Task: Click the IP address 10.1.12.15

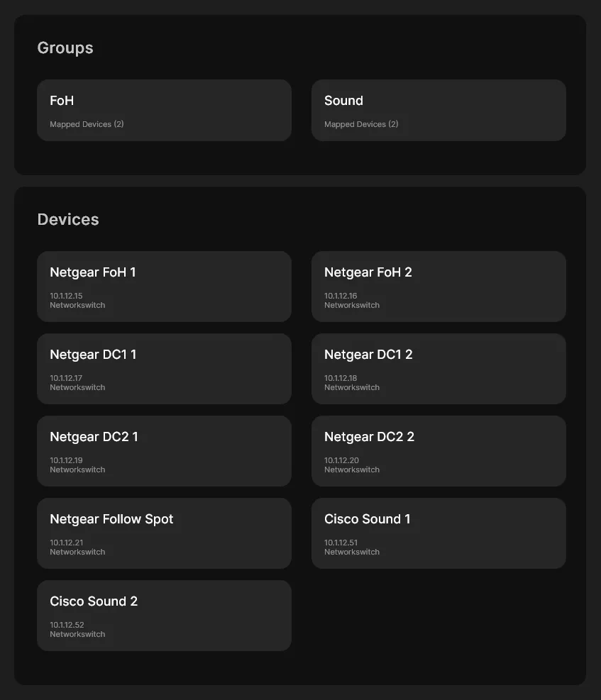Action: point(66,296)
